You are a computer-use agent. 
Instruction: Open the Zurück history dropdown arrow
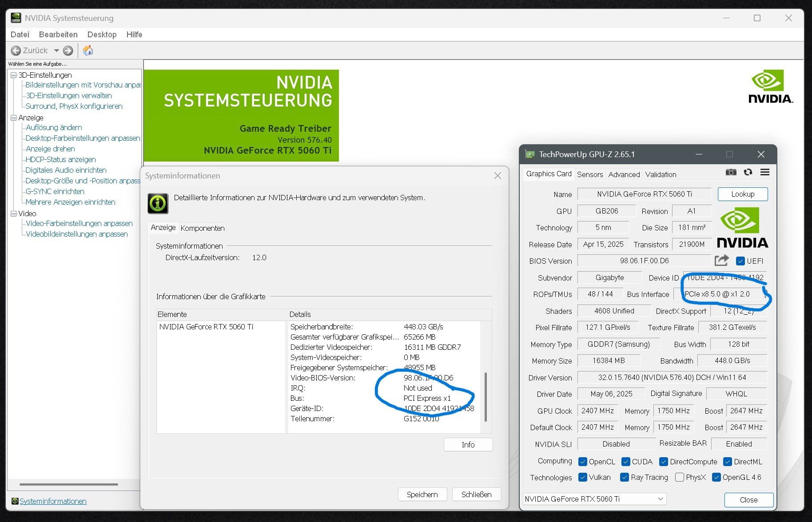tap(56, 51)
